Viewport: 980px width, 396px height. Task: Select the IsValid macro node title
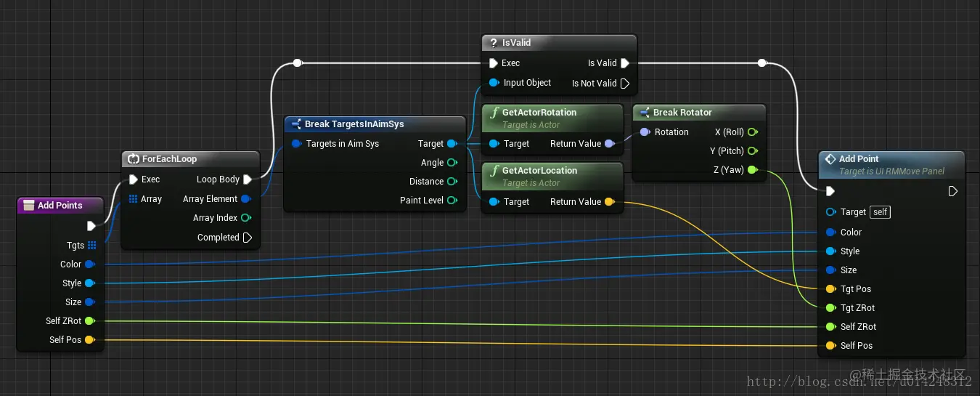517,43
